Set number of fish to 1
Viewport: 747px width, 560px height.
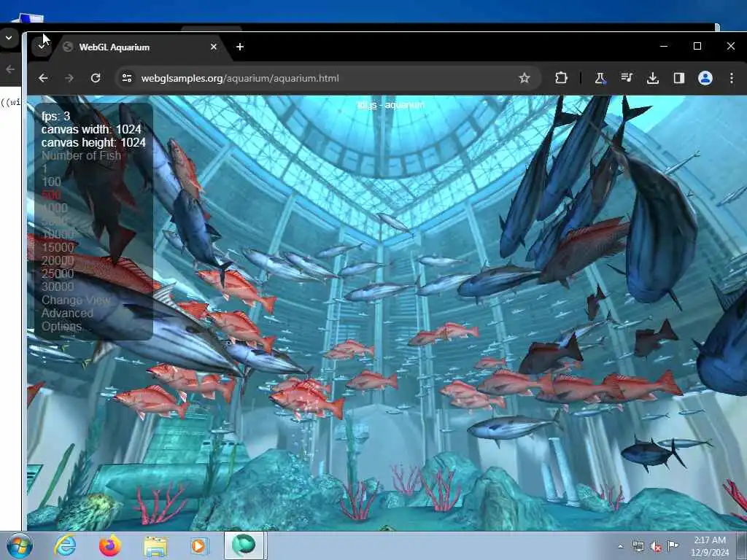coord(44,168)
